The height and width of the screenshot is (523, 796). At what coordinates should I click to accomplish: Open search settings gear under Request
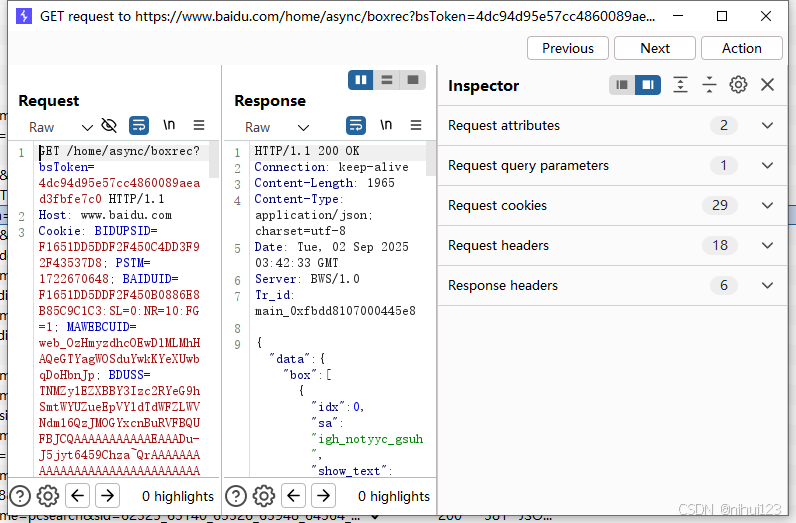(48, 496)
